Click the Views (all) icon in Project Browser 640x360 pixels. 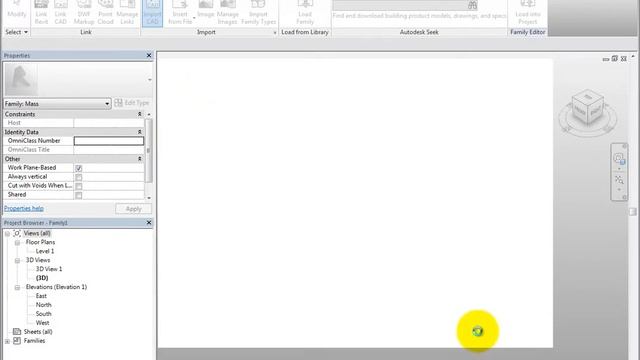pos(17,233)
